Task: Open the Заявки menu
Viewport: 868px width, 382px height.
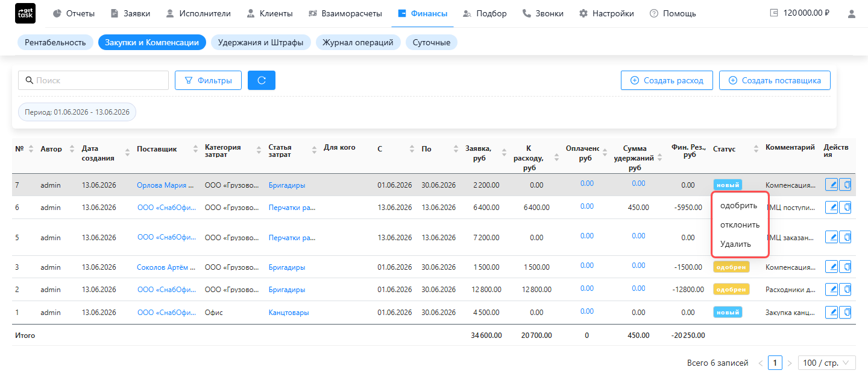Action: coord(130,13)
